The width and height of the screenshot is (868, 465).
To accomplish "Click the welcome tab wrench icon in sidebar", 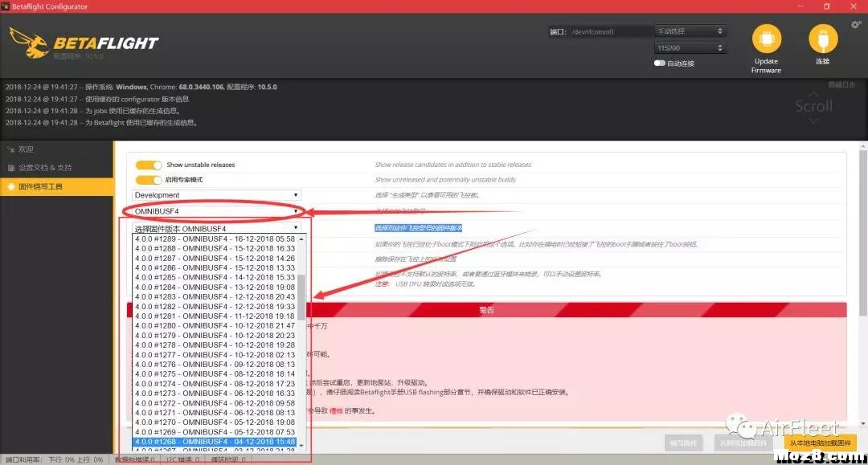I will pos(10,149).
